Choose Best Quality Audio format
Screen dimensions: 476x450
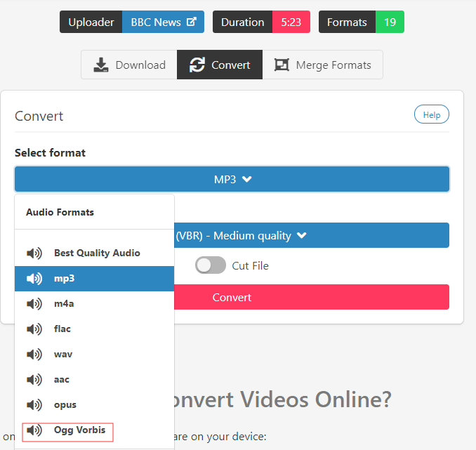(94, 253)
